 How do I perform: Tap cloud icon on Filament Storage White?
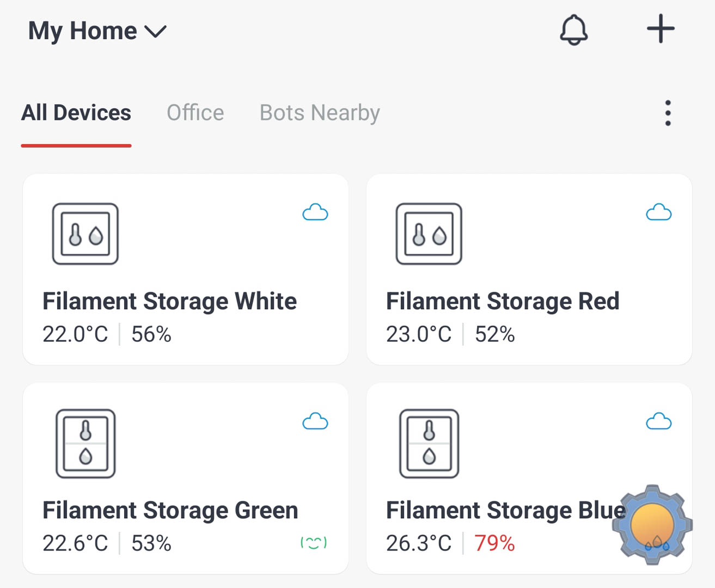(315, 212)
